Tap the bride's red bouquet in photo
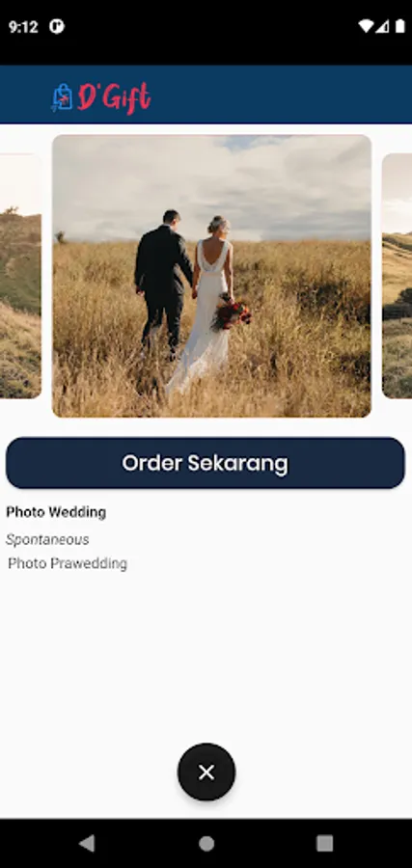Viewport: 412px width, 868px height. 232,313
